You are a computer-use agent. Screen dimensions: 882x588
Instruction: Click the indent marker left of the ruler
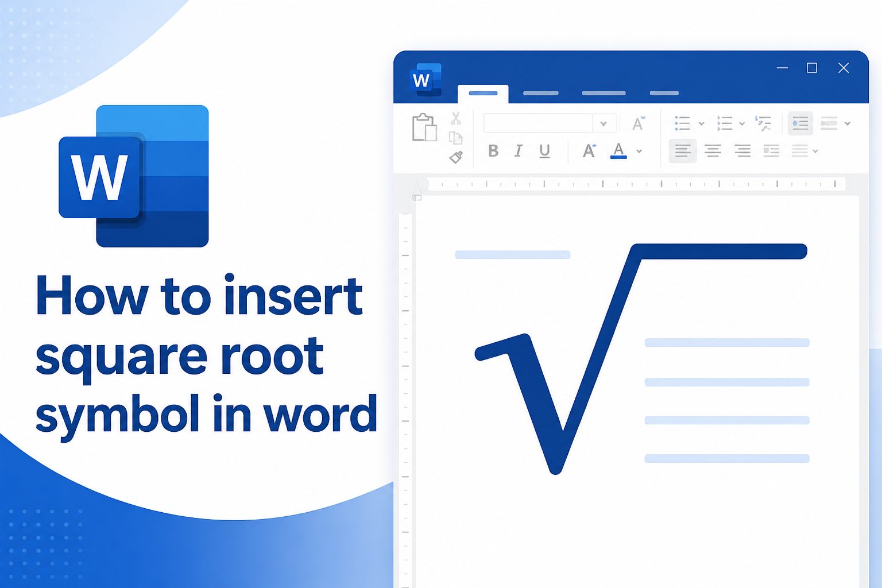click(417, 191)
